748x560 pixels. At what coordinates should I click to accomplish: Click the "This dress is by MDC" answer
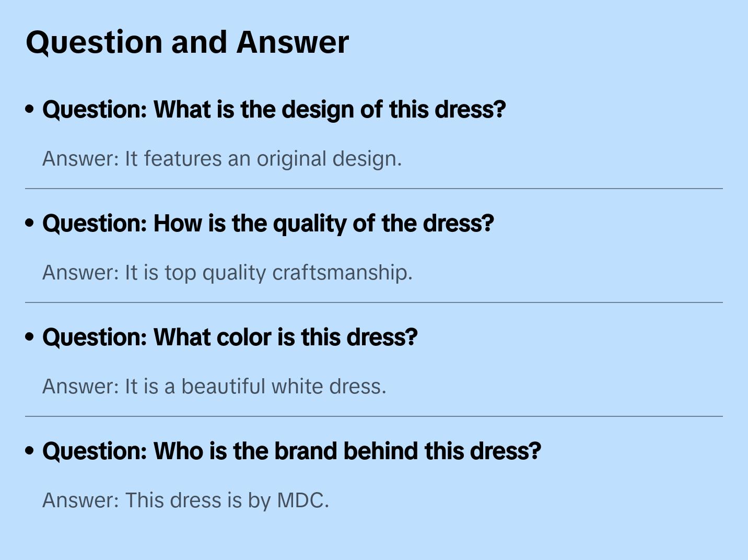185,500
